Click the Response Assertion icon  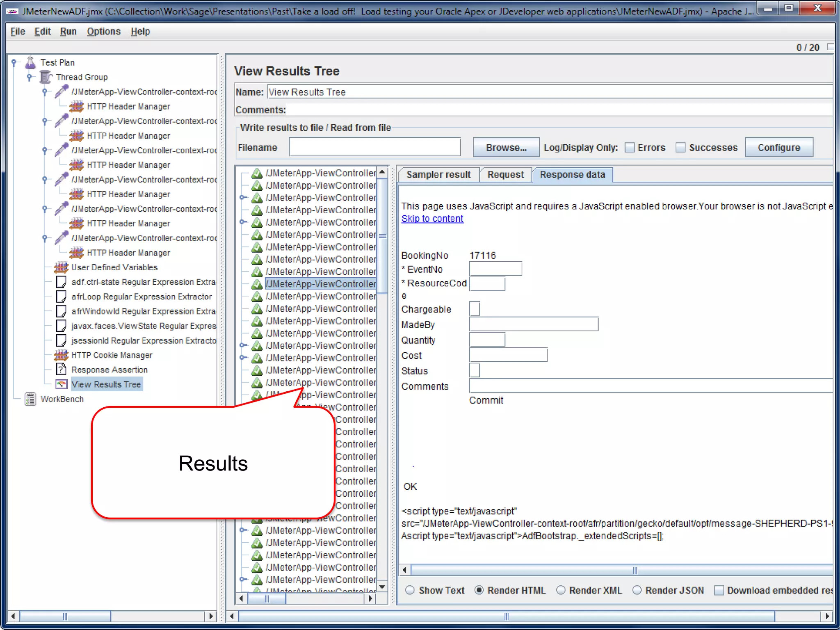click(x=61, y=370)
